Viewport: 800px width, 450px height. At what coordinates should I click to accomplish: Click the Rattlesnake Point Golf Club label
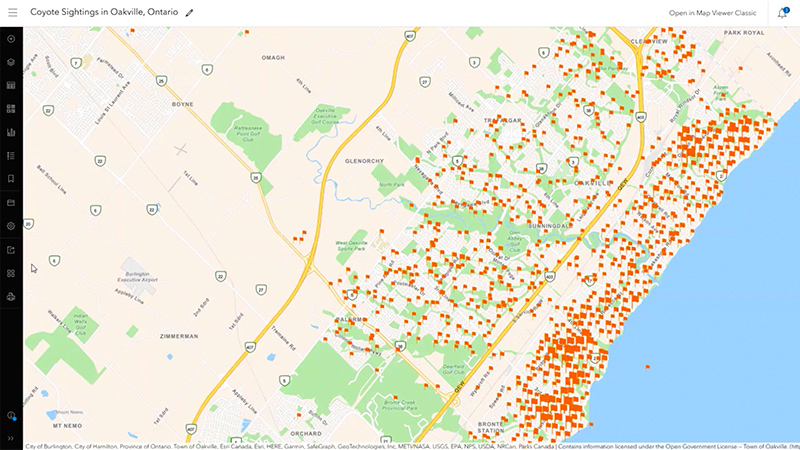tap(248, 134)
